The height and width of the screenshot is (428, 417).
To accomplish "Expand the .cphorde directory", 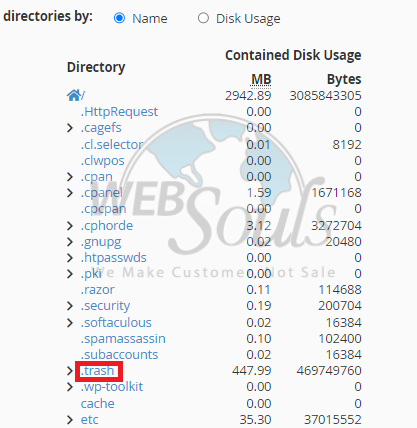I will (70, 226).
